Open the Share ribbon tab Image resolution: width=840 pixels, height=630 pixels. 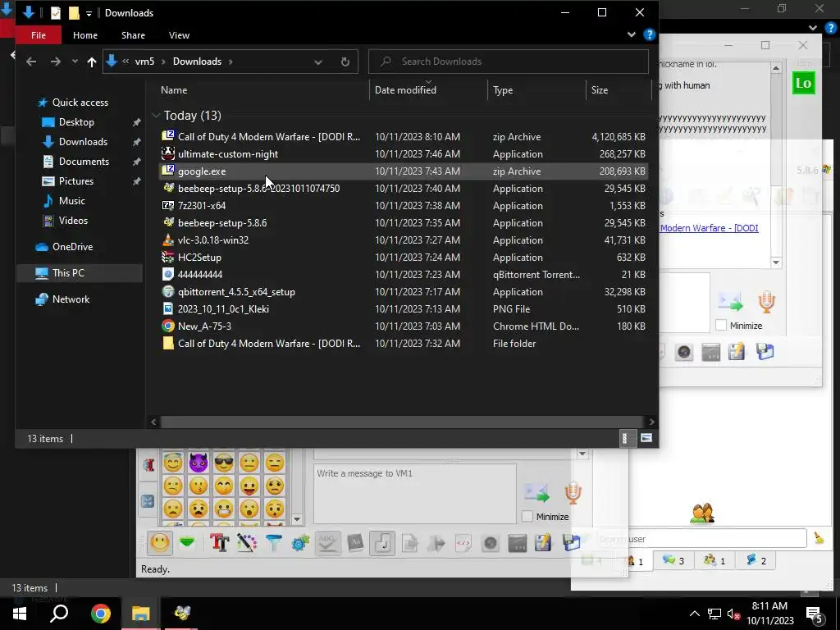click(133, 34)
